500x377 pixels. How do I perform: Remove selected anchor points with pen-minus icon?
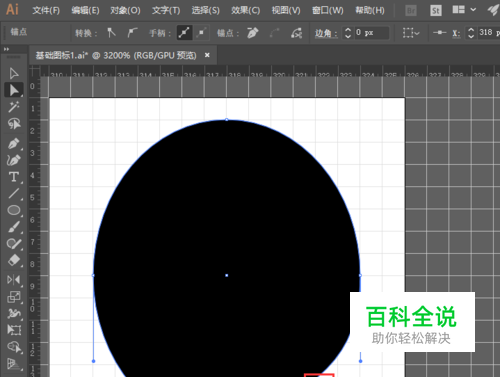coord(253,33)
